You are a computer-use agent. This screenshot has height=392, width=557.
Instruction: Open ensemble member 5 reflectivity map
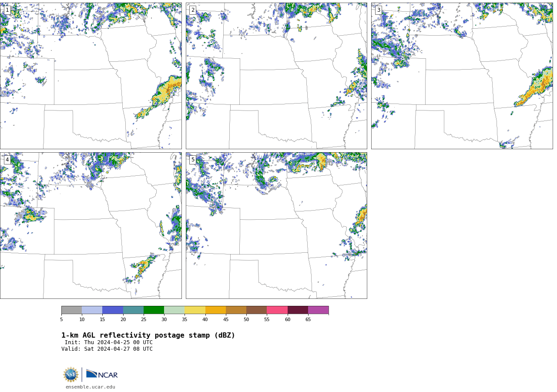coord(276,225)
